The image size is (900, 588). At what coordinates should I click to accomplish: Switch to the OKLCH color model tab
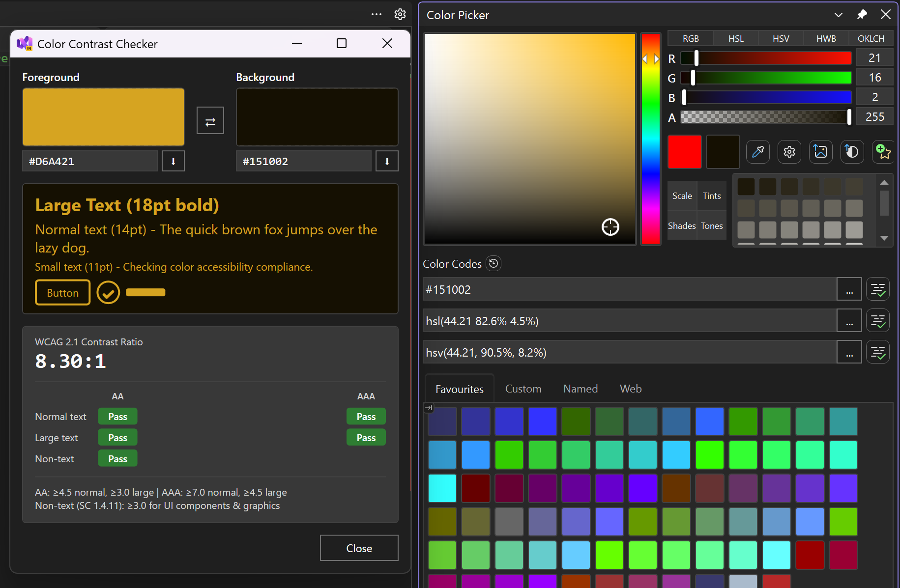coord(871,39)
